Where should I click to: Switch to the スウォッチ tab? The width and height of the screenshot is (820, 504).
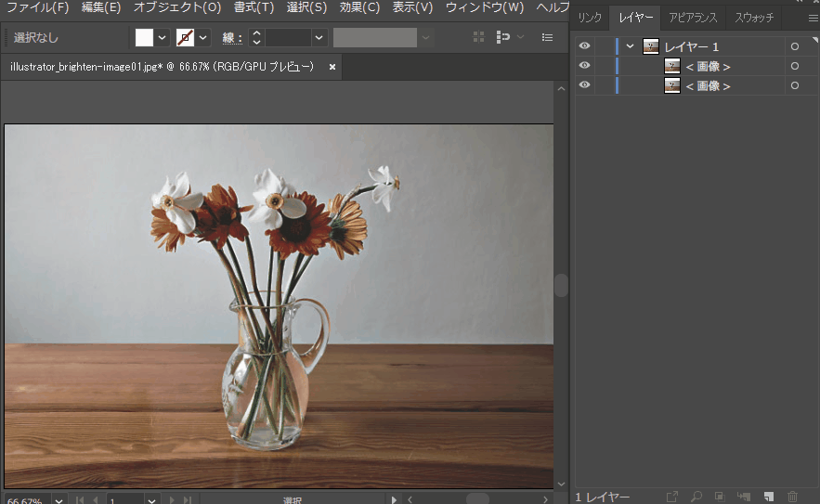tap(754, 18)
